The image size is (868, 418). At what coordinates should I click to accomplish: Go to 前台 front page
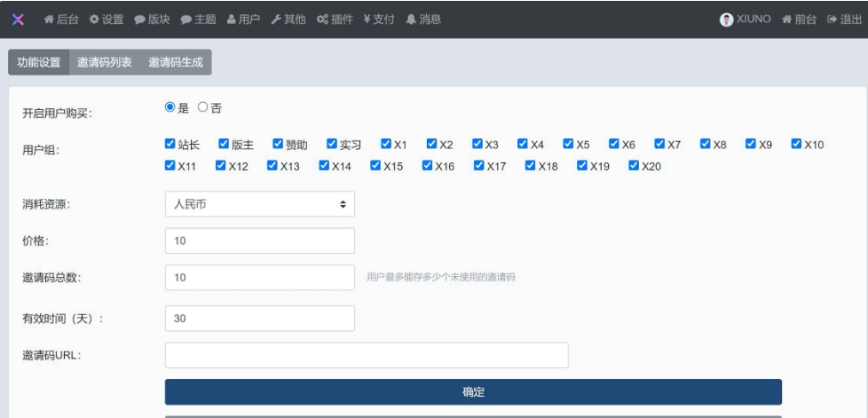[x=799, y=20]
